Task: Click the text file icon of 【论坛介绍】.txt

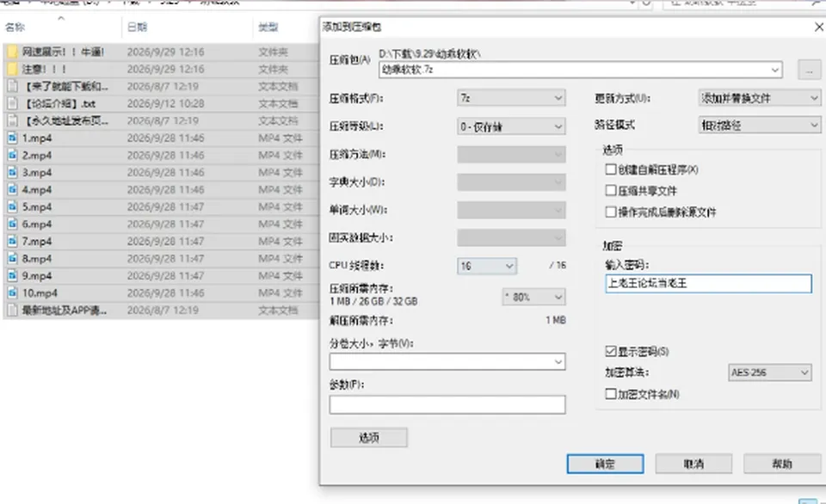Action: [13, 104]
